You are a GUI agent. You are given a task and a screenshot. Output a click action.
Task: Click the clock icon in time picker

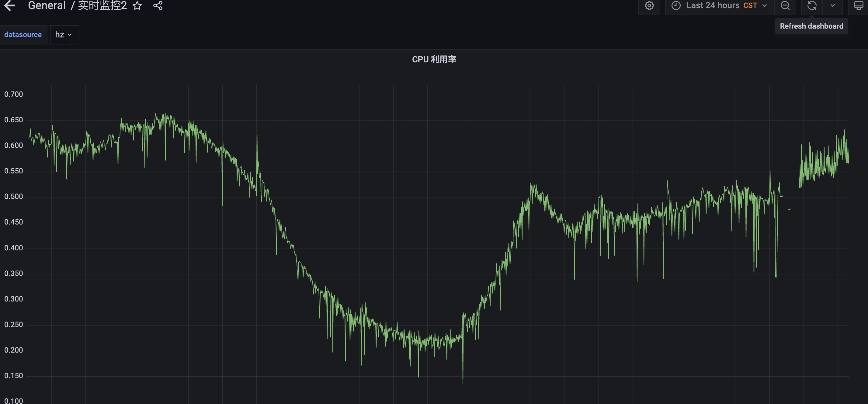(x=676, y=5)
